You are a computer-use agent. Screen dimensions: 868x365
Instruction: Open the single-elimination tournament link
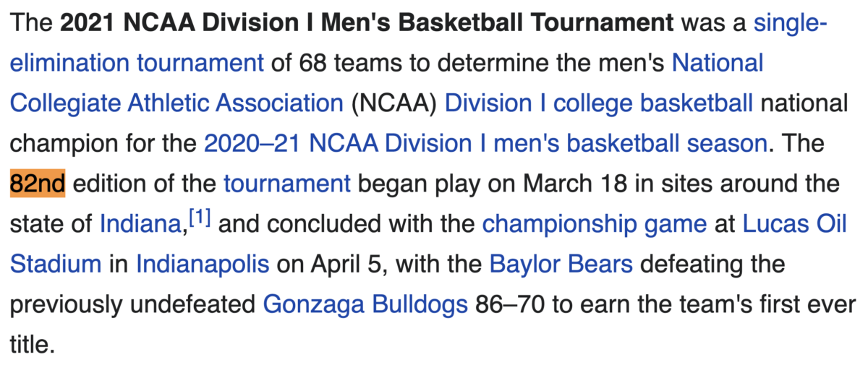137,64
